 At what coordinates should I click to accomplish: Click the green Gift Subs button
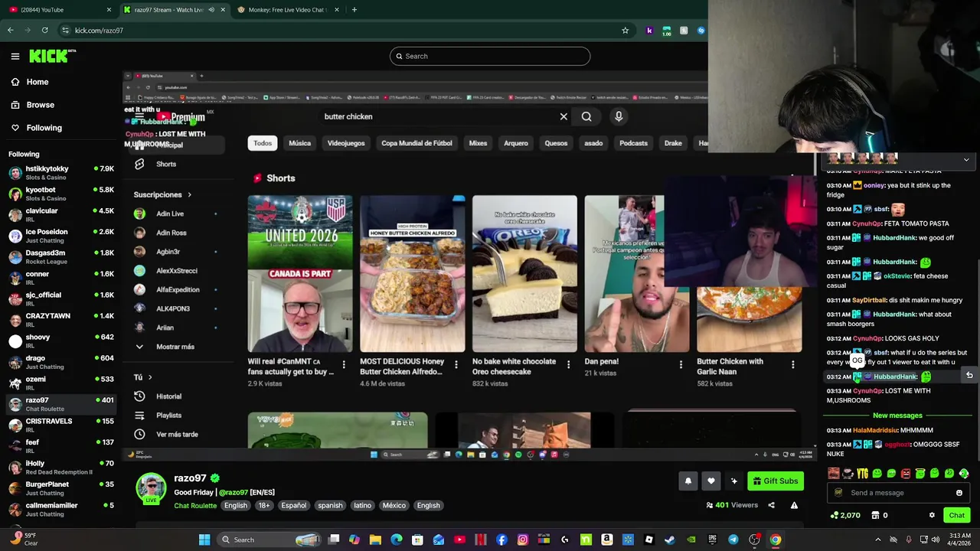776,481
